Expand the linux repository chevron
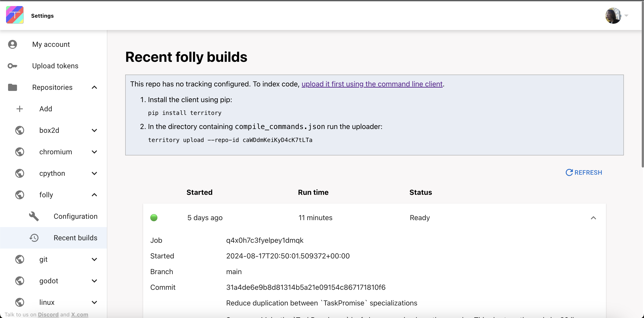 click(x=94, y=303)
